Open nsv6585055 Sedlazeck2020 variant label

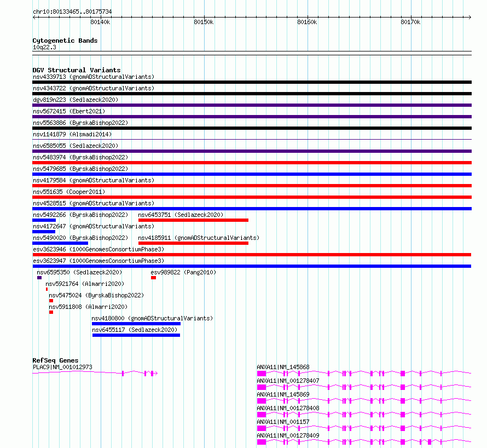(x=76, y=146)
